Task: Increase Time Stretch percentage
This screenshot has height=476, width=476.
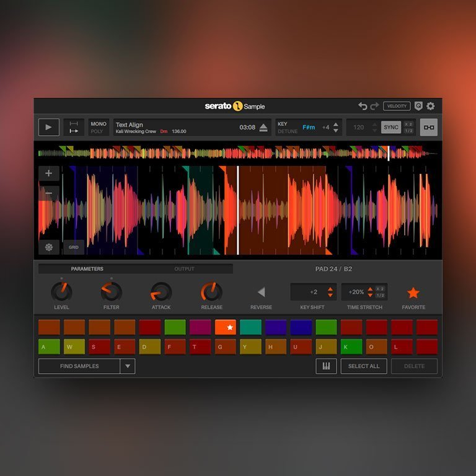Action: tap(370, 289)
